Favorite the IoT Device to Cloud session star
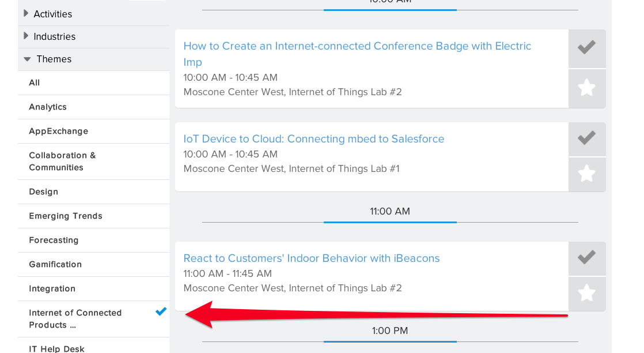The width and height of the screenshot is (644, 353). click(x=587, y=174)
